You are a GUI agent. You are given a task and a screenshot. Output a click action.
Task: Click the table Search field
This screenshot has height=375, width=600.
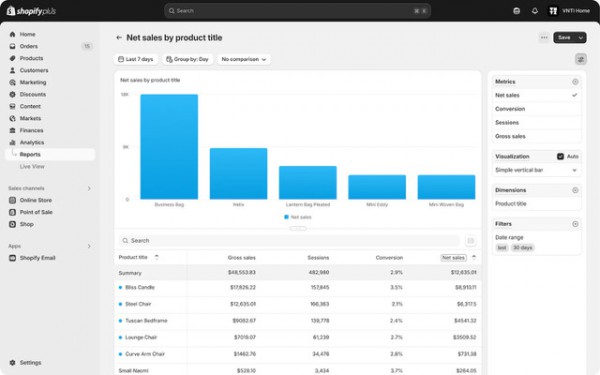[290, 241]
